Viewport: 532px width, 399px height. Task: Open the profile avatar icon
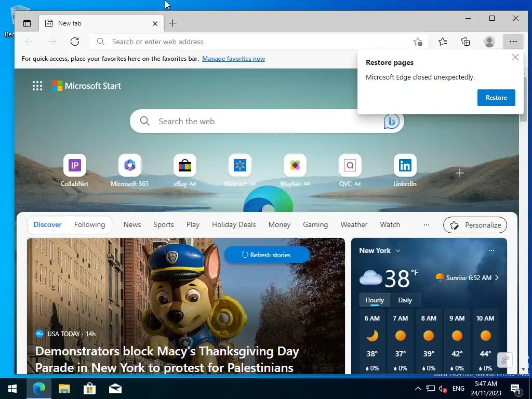tap(489, 42)
